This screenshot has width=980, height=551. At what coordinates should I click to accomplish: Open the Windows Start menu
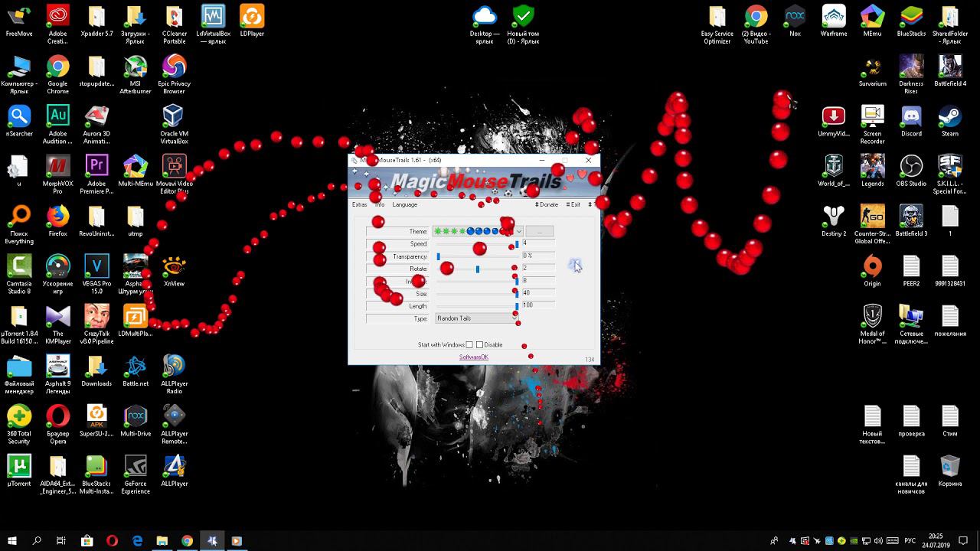point(12,540)
